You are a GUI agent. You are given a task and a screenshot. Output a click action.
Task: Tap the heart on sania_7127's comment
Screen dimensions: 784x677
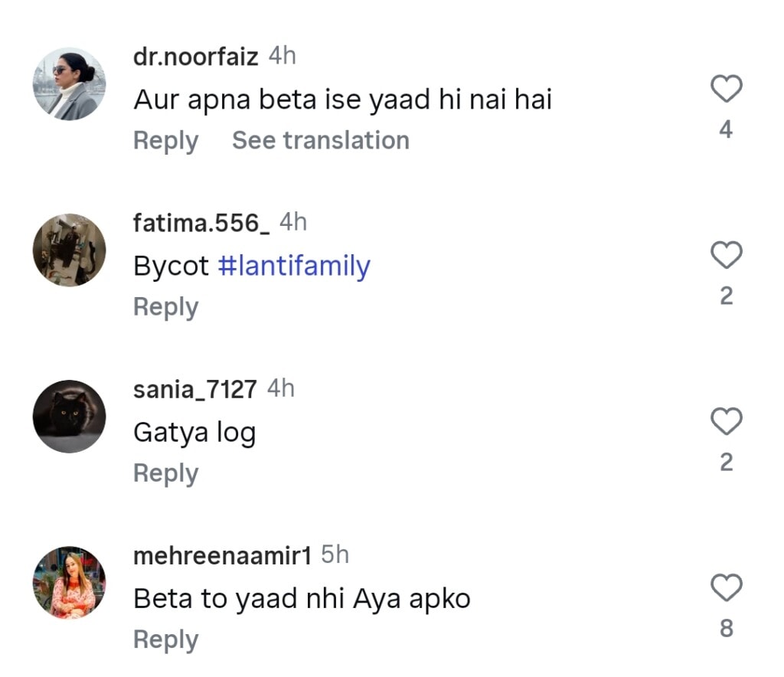click(726, 421)
